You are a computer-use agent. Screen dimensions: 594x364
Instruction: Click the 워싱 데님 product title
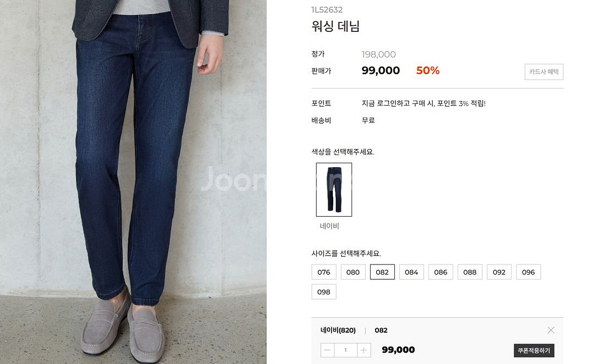[x=335, y=26]
